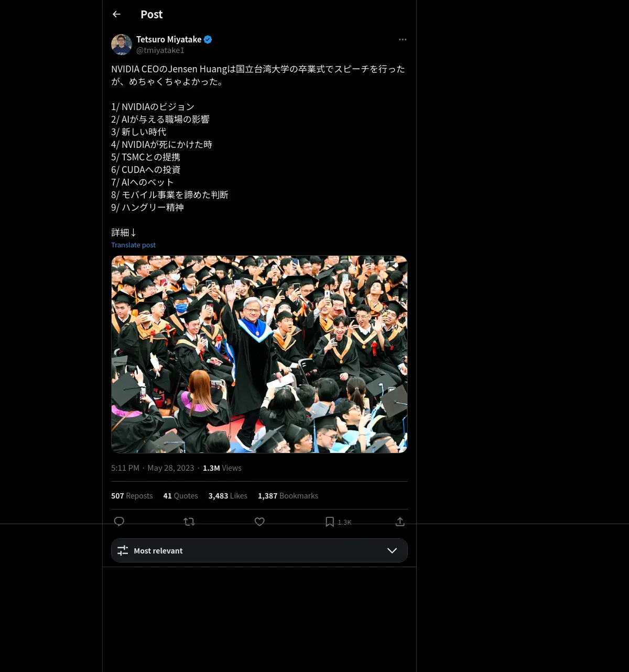Image resolution: width=629 pixels, height=672 pixels.
Task: Click the May 28, 2023 timestamp
Action: coord(171,468)
